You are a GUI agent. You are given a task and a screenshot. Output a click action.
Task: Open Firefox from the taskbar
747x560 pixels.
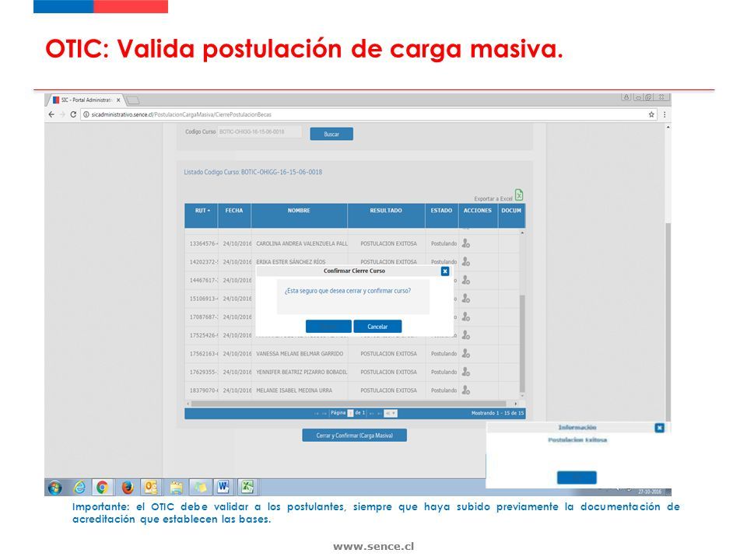point(127,487)
